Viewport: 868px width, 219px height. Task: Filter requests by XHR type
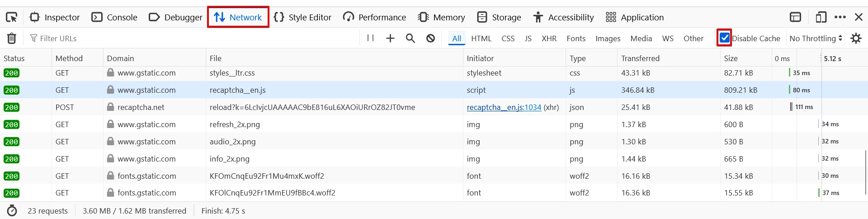coord(549,38)
